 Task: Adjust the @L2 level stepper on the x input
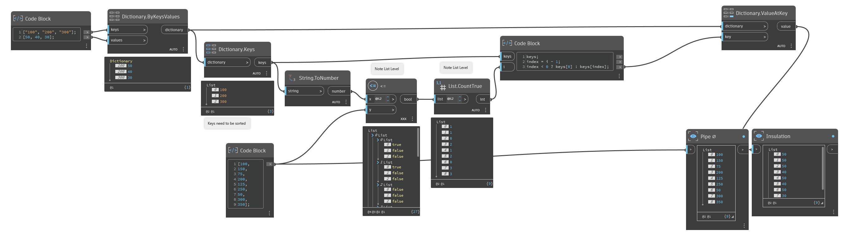pyautogui.click(x=388, y=99)
